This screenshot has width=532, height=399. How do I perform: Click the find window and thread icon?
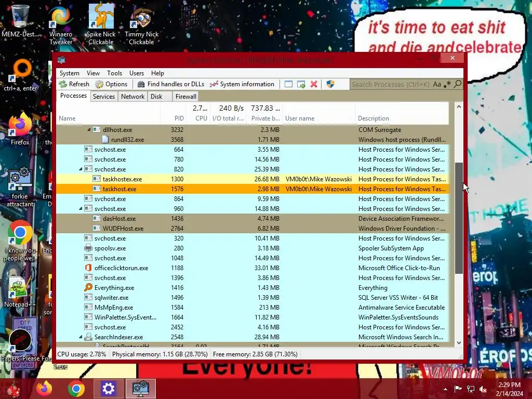[301, 84]
